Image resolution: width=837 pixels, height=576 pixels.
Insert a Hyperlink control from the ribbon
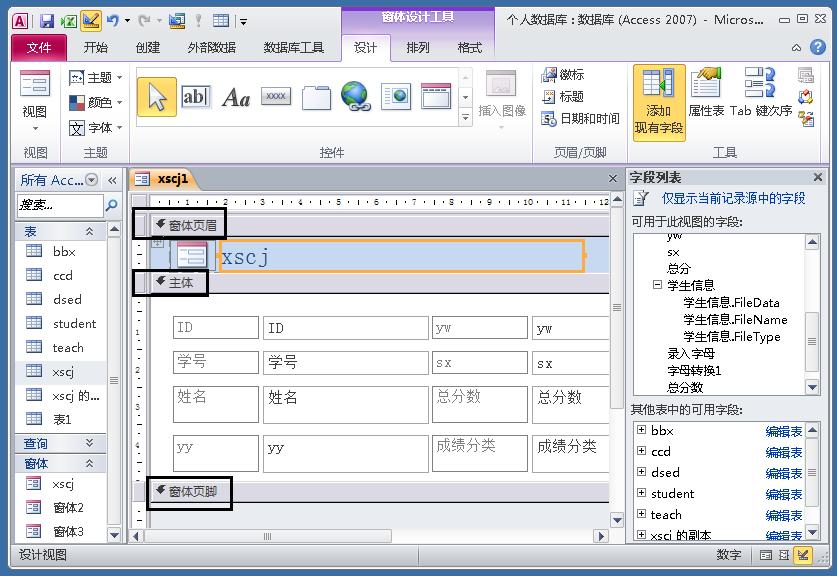[355, 96]
